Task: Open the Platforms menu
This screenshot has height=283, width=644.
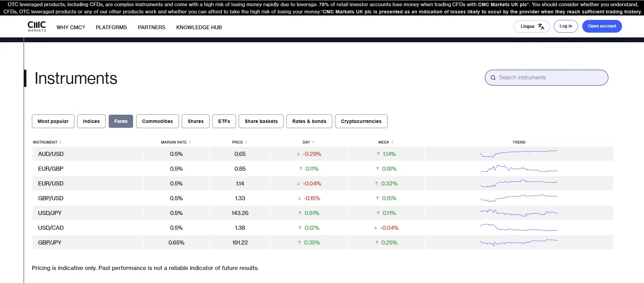Action: pos(111,27)
